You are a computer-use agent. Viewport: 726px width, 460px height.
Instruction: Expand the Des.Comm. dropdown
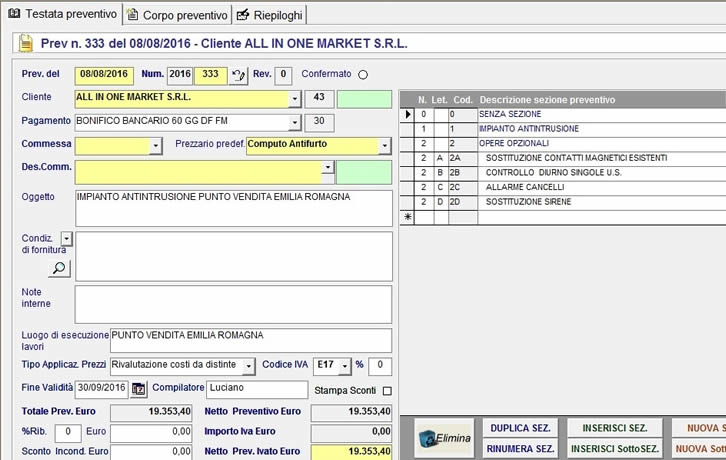328,167
